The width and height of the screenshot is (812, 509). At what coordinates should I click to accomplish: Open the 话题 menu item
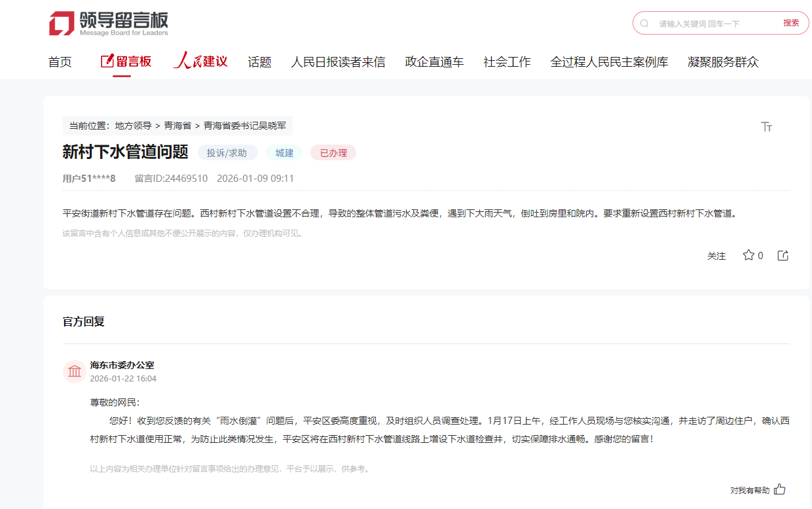pyautogui.click(x=259, y=62)
